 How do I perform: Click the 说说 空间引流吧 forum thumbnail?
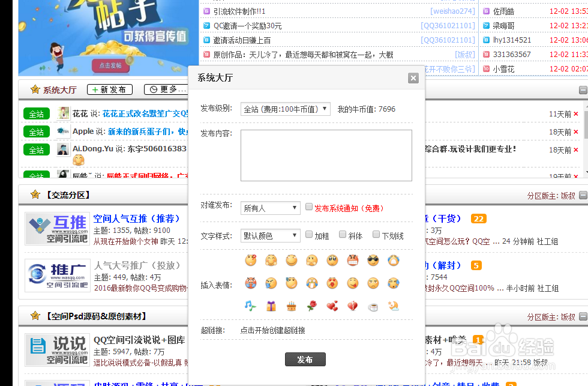coord(58,349)
